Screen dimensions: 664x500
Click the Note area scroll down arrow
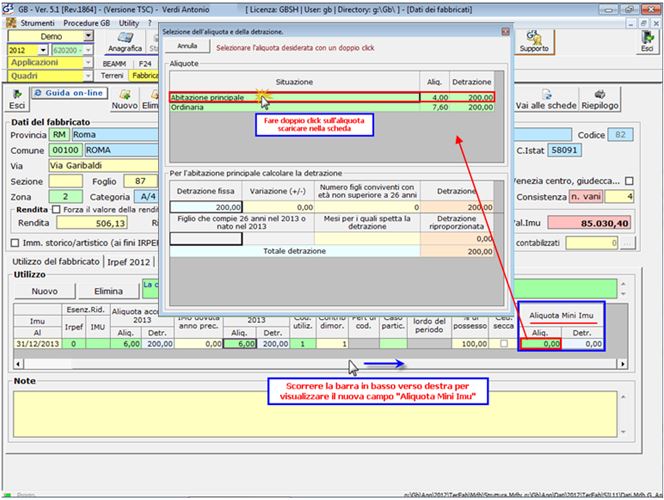tap(623, 432)
